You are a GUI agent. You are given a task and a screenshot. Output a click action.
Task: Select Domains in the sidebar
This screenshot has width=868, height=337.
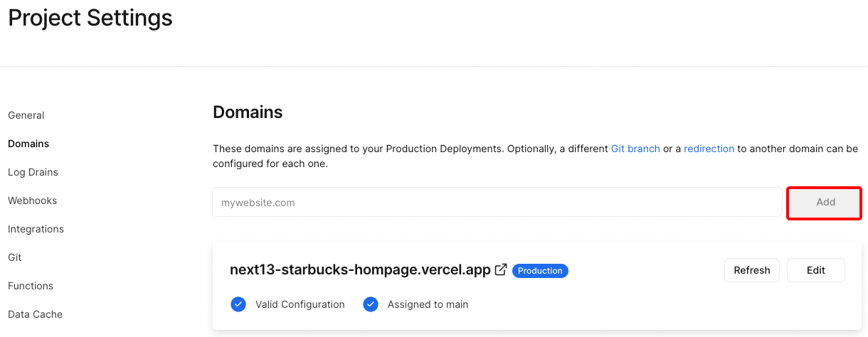tap(28, 144)
